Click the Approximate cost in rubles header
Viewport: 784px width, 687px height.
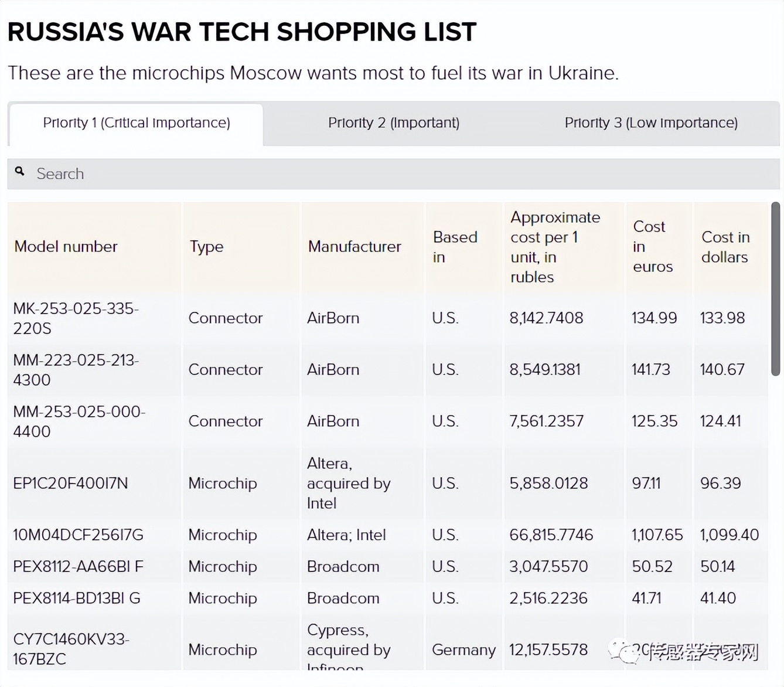pos(554,247)
